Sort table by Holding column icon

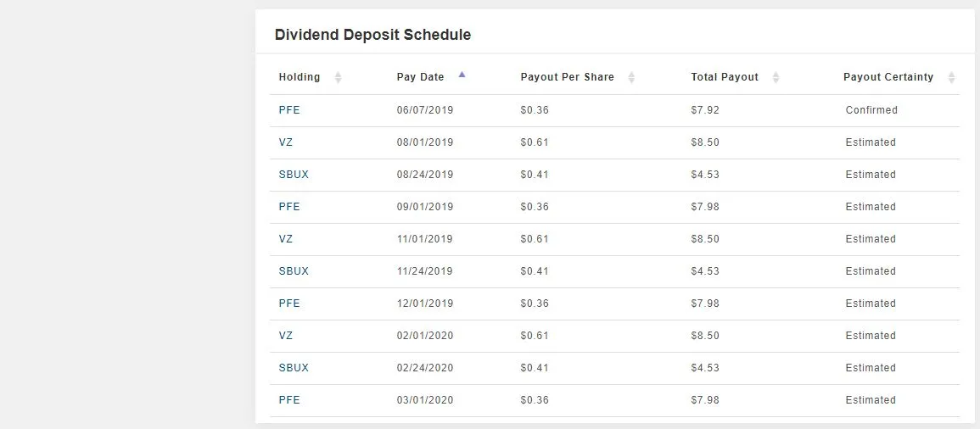coord(339,77)
